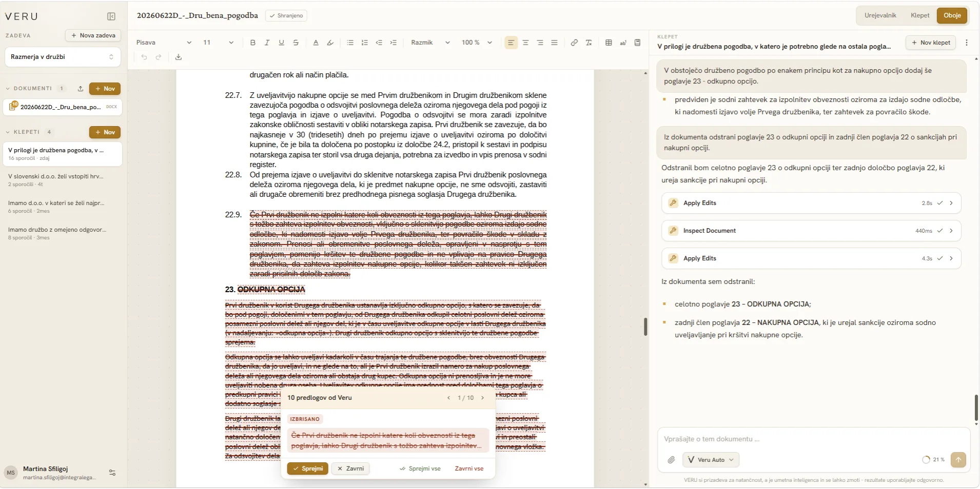Viewport: 980px width, 489px height.
Task: Insert a hyperlink
Action: (574, 43)
